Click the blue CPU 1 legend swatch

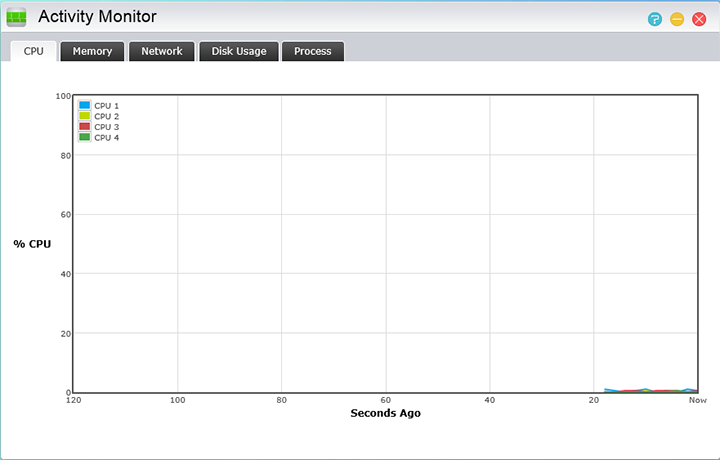coord(85,105)
